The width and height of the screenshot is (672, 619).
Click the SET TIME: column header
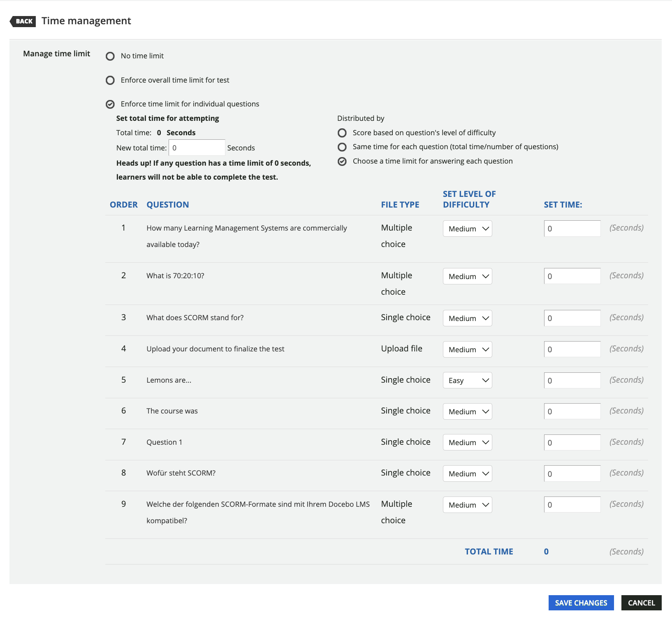563,205
